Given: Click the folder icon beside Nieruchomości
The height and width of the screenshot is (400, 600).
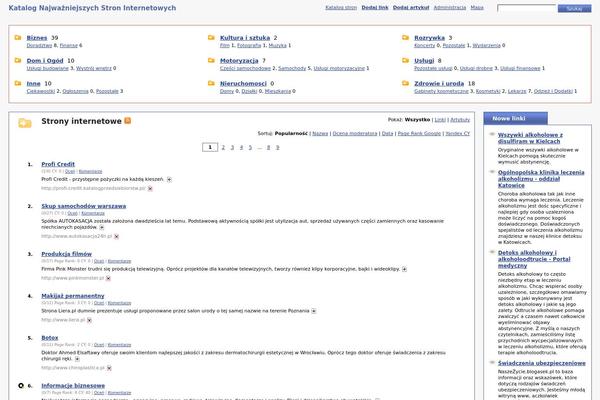Looking at the screenshot, I should (x=211, y=83).
